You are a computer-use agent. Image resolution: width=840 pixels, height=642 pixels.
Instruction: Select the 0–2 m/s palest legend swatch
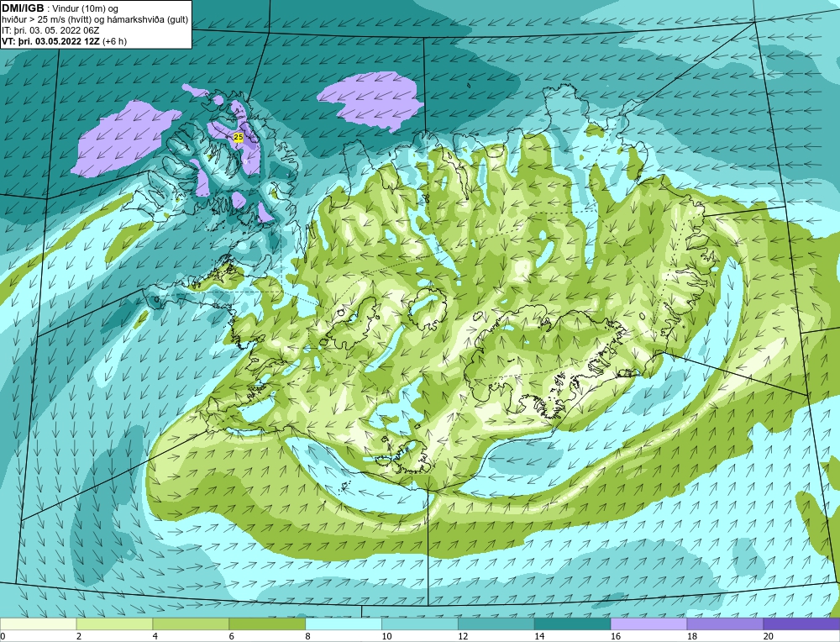pos(39,624)
